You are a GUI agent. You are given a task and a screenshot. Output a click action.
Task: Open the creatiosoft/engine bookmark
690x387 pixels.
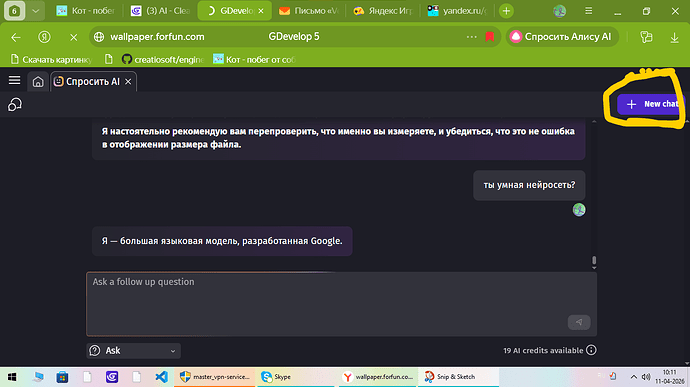point(162,59)
